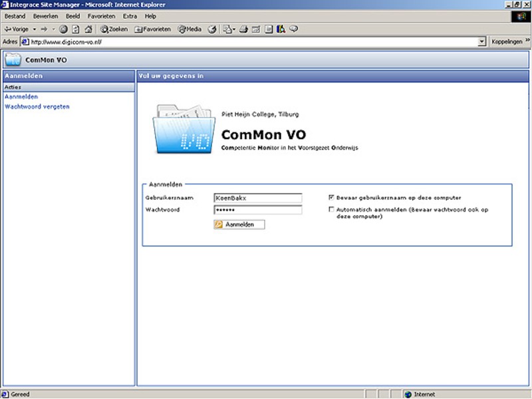Click the Aanmelden link in Acties sidebar
The height and width of the screenshot is (399, 532).
pyautogui.click(x=21, y=96)
